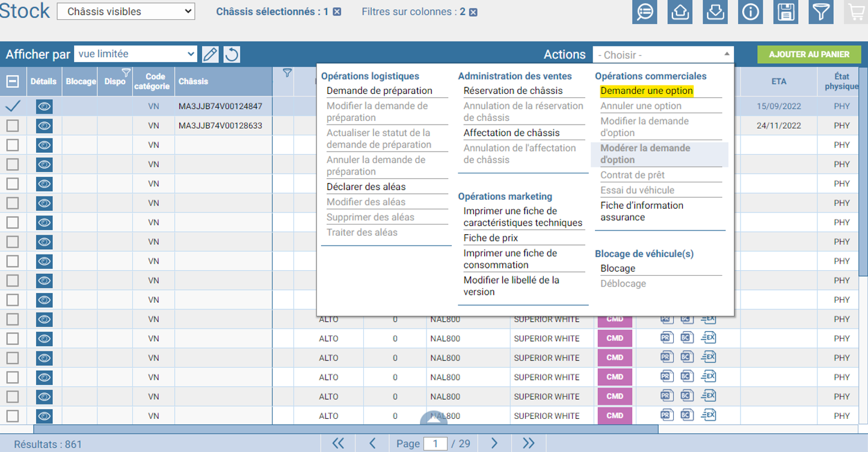Click the vertical scrollbar at table right edge
868x452 pixels.
(x=863, y=172)
